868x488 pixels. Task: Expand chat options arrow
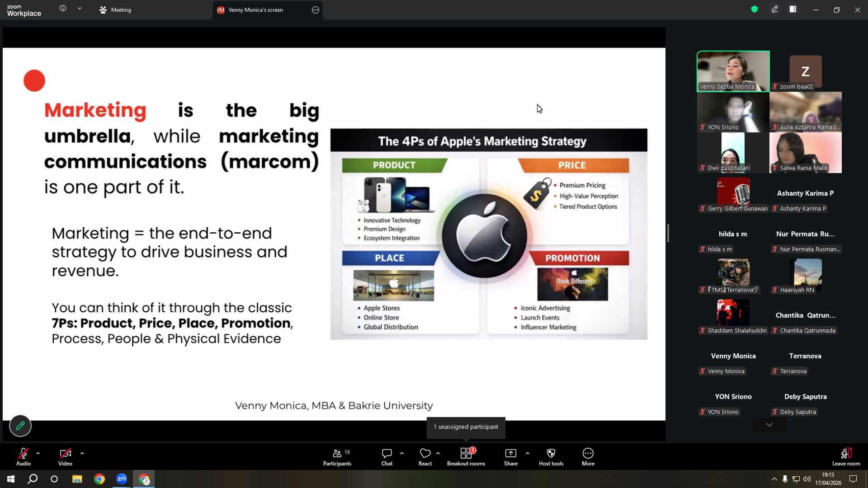[x=402, y=453]
